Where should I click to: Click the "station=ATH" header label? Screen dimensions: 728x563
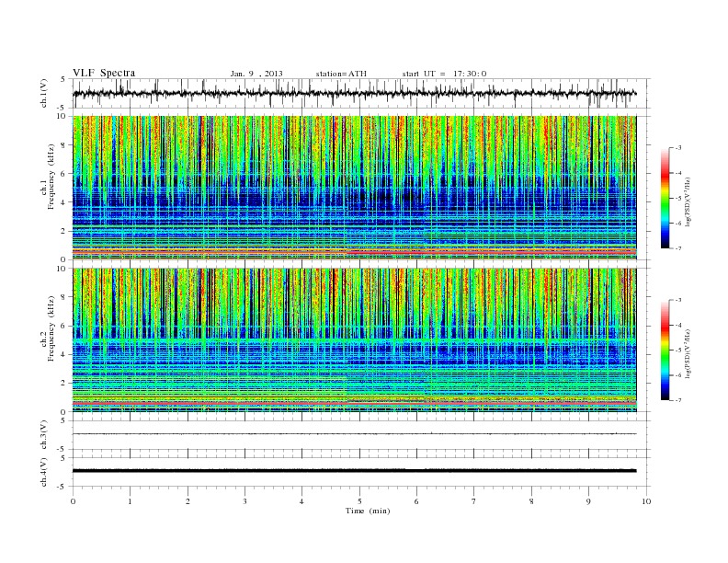tap(341, 74)
